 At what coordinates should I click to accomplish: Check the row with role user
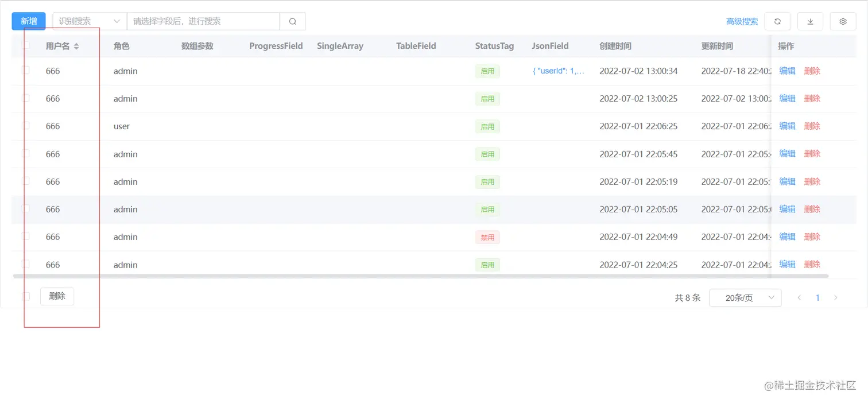click(26, 125)
